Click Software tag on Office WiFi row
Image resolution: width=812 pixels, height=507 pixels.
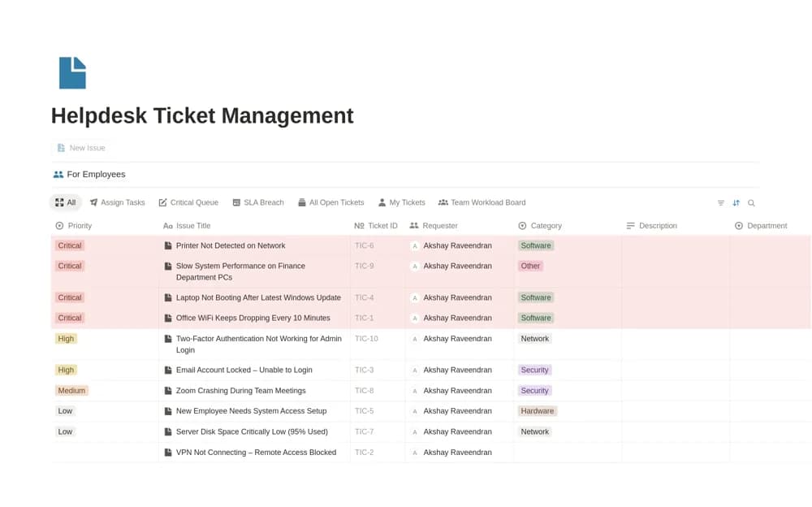[536, 318]
